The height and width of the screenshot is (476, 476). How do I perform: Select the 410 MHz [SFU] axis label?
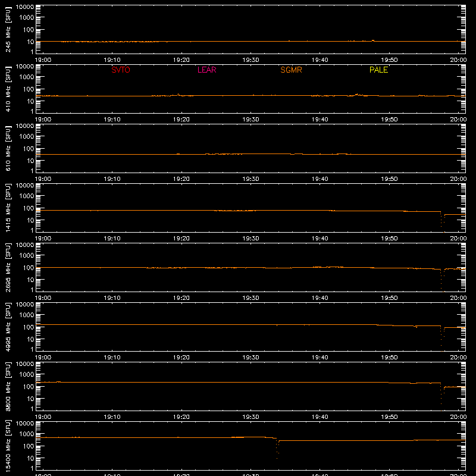coord(8,89)
